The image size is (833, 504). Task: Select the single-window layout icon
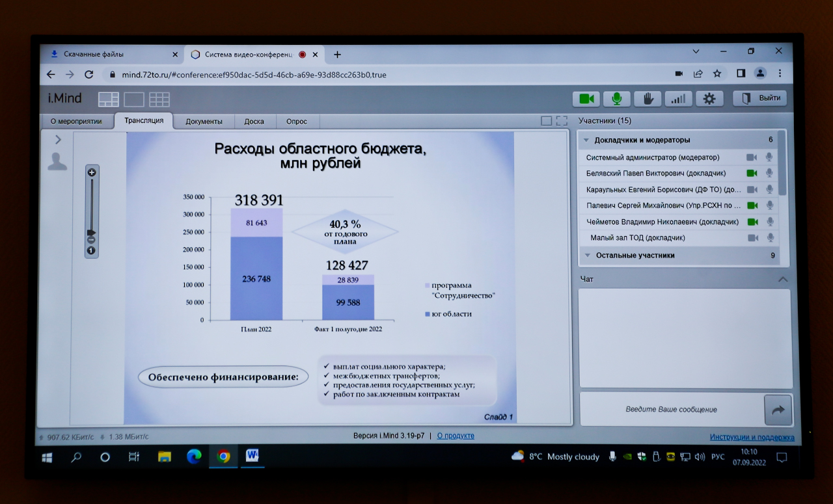[x=134, y=99]
